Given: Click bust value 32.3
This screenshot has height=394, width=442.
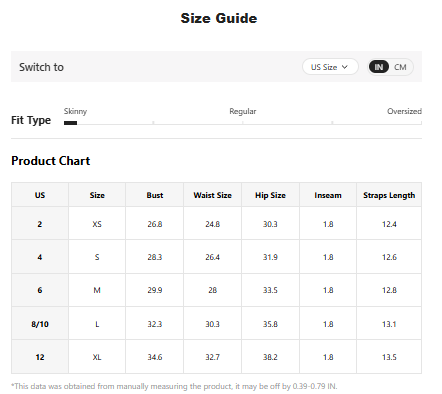Looking at the screenshot, I should (x=155, y=324).
